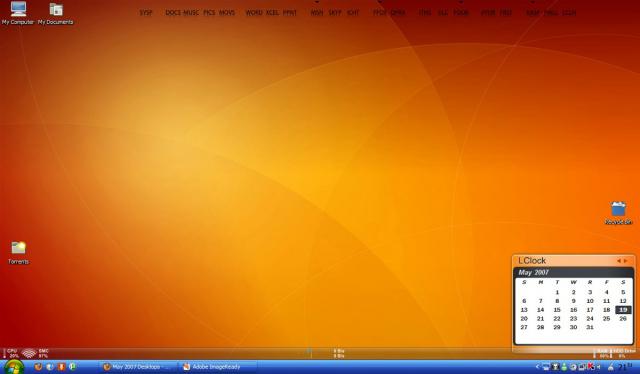Click the LClock widget title

pyautogui.click(x=532, y=260)
